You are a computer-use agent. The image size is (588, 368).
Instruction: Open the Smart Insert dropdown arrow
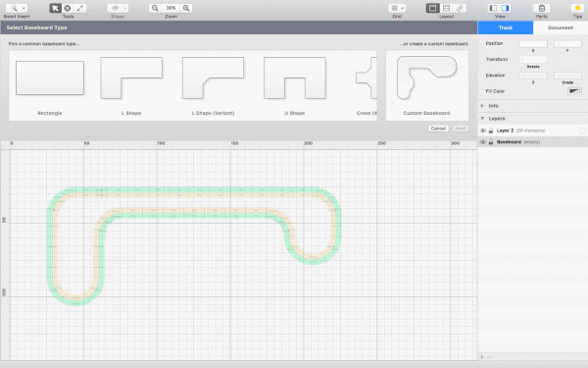pos(24,8)
